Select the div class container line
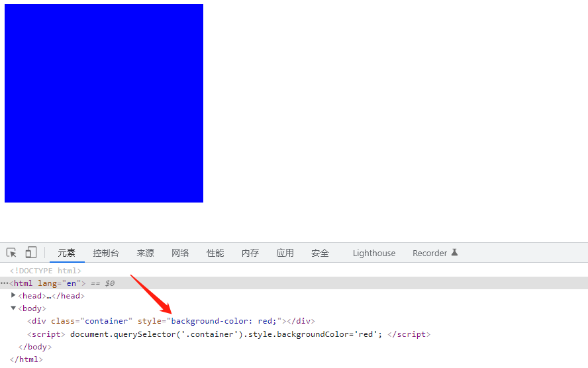588x368 pixels. [x=171, y=321]
